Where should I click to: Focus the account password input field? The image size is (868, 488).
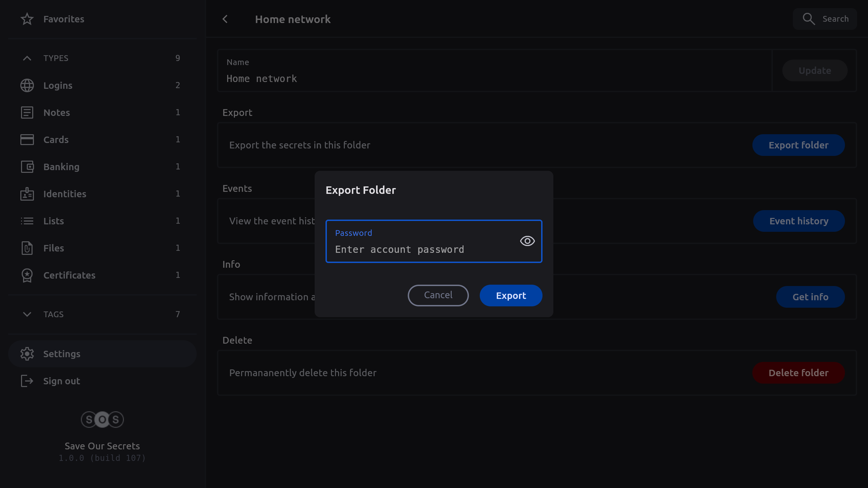coord(420,249)
